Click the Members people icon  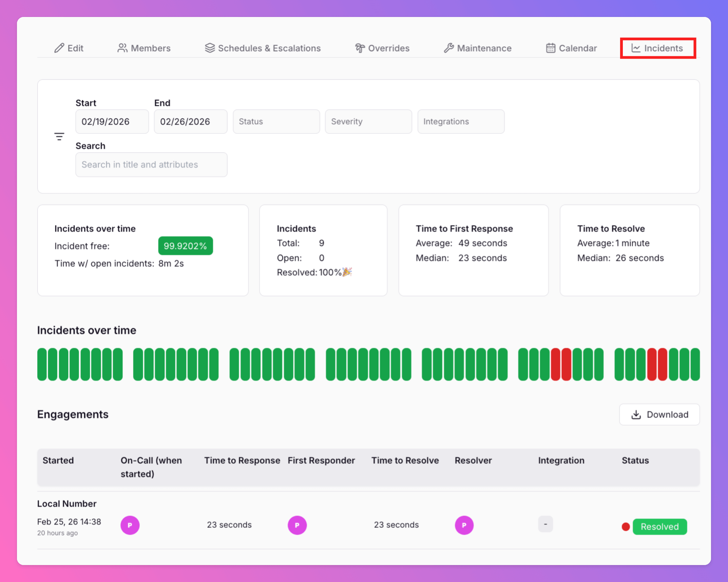point(122,48)
